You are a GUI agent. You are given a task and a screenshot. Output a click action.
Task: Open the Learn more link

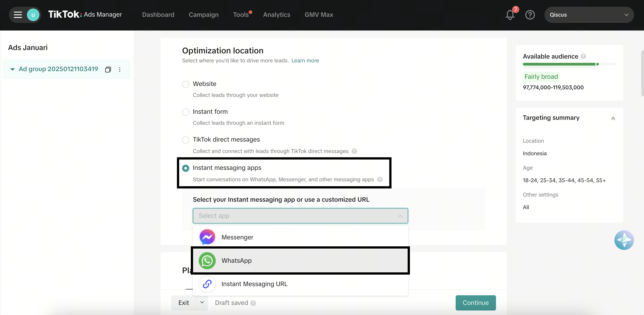tap(305, 61)
